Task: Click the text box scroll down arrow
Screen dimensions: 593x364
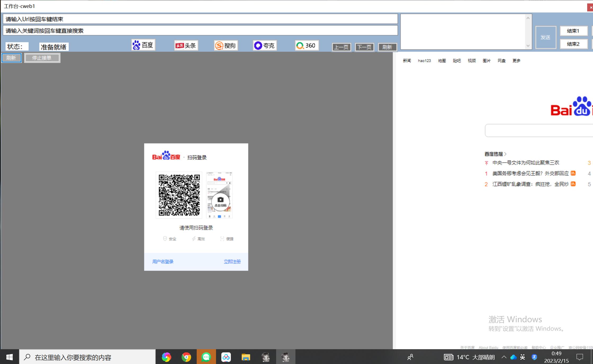Action: (528, 46)
